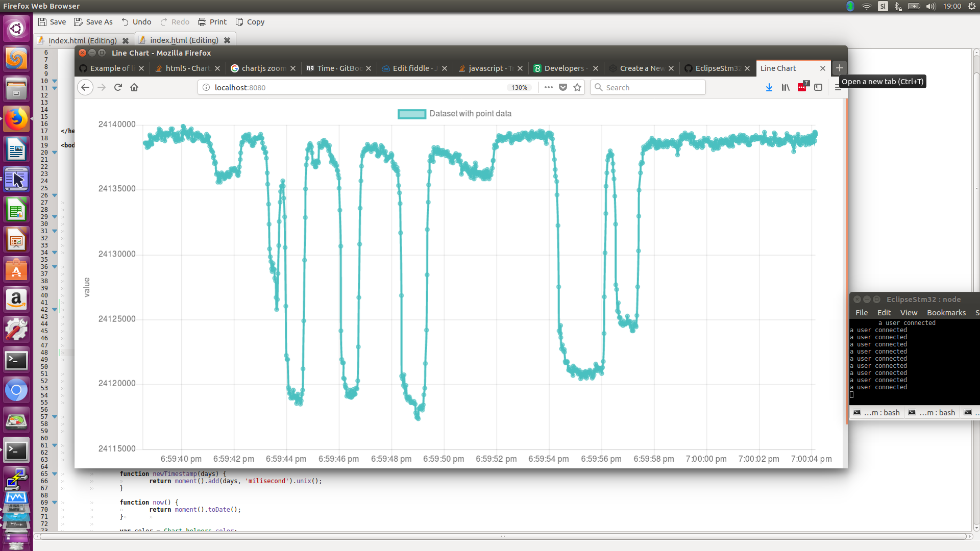
Task: Click the 130% zoom reset badge
Action: 520,87
